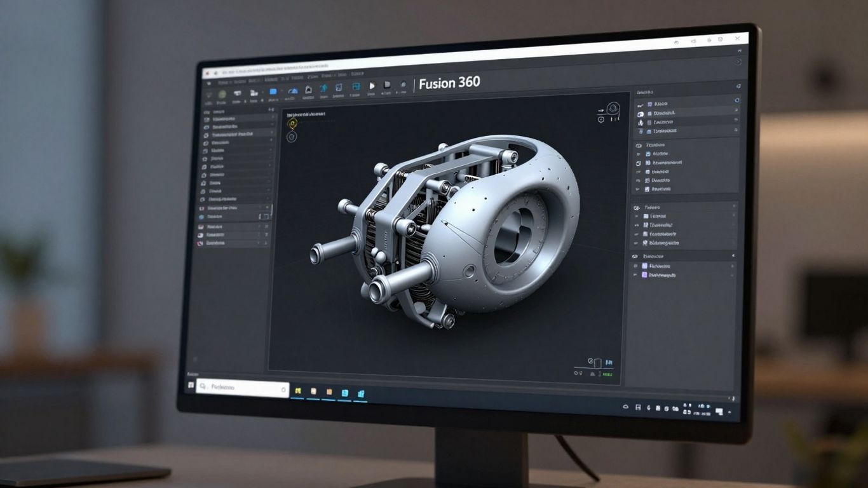Expand the bottom section header of the right panel
The width and height of the screenshot is (868, 488).
click(x=733, y=256)
